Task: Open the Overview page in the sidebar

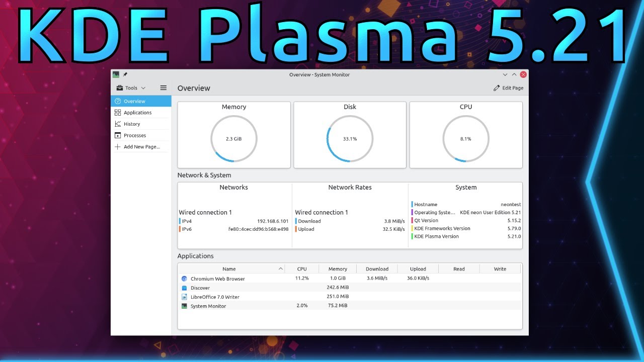Action: [x=141, y=101]
